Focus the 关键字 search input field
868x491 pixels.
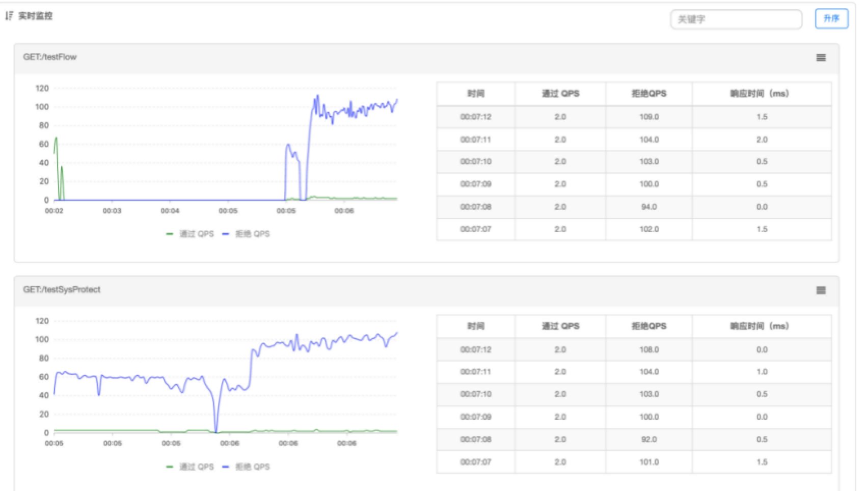(x=736, y=19)
